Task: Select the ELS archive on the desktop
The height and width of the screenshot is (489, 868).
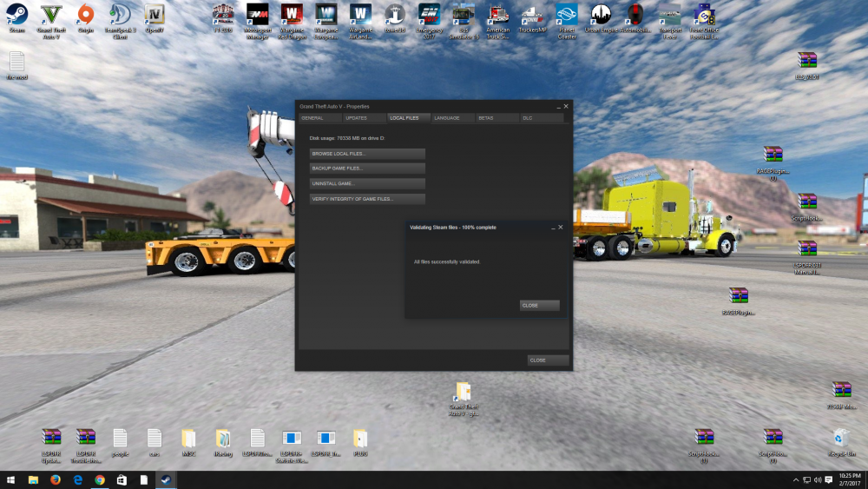Action: tap(807, 65)
